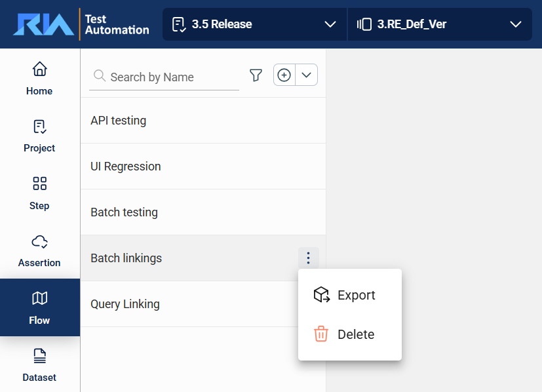Open the Home page from sidebar
The image size is (542, 392).
(x=39, y=77)
